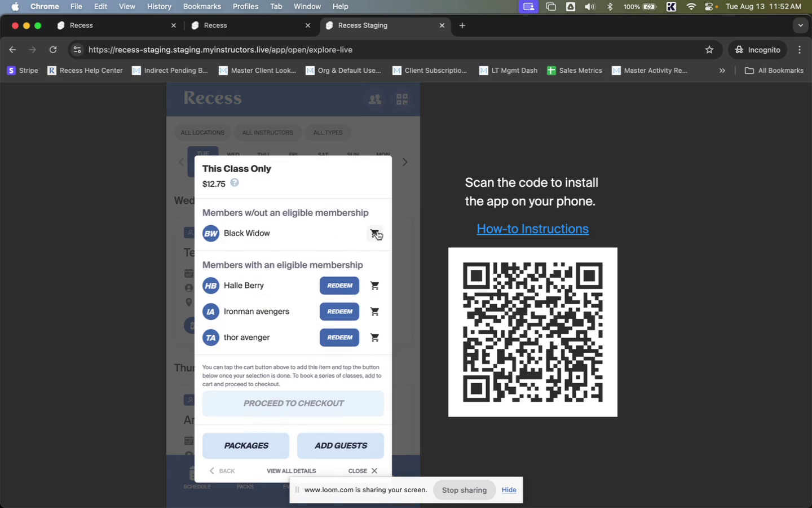
Task: Click cart icon for thor avenger
Action: point(374,338)
